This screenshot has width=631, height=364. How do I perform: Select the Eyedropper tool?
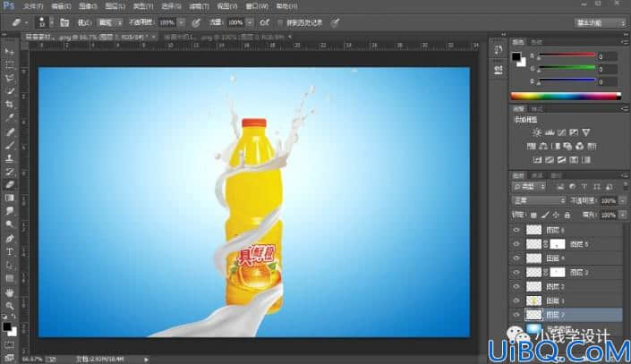9,118
